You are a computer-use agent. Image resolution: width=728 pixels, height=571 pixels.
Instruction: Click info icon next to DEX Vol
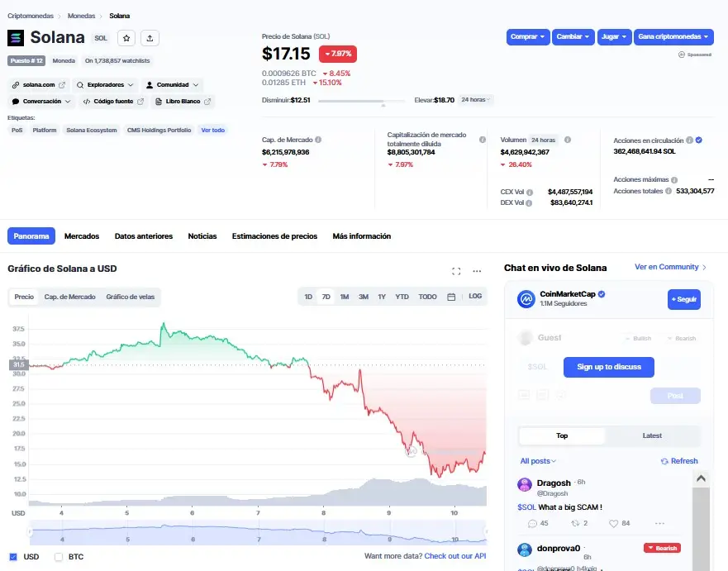[x=528, y=203]
